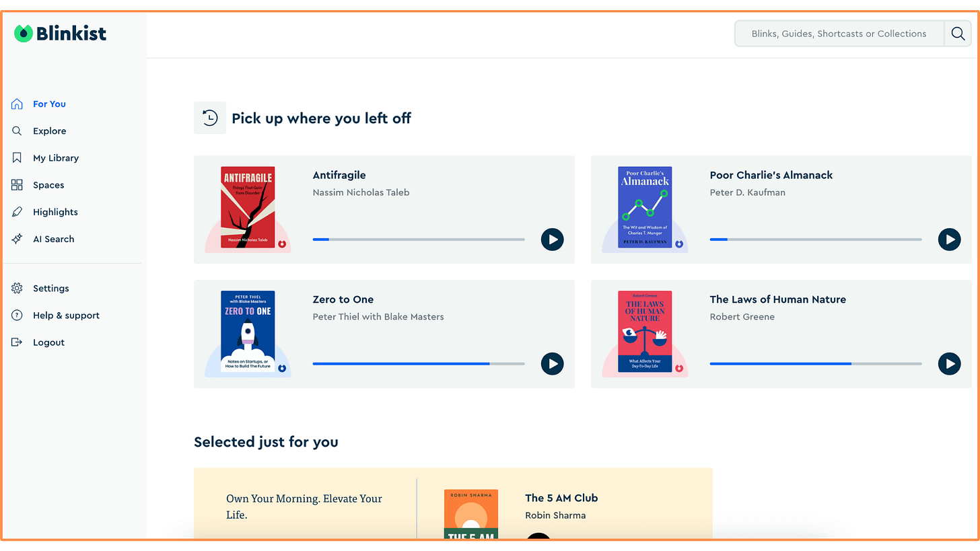Click the Antifragile progress bar
980x551 pixels.
(419, 239)
